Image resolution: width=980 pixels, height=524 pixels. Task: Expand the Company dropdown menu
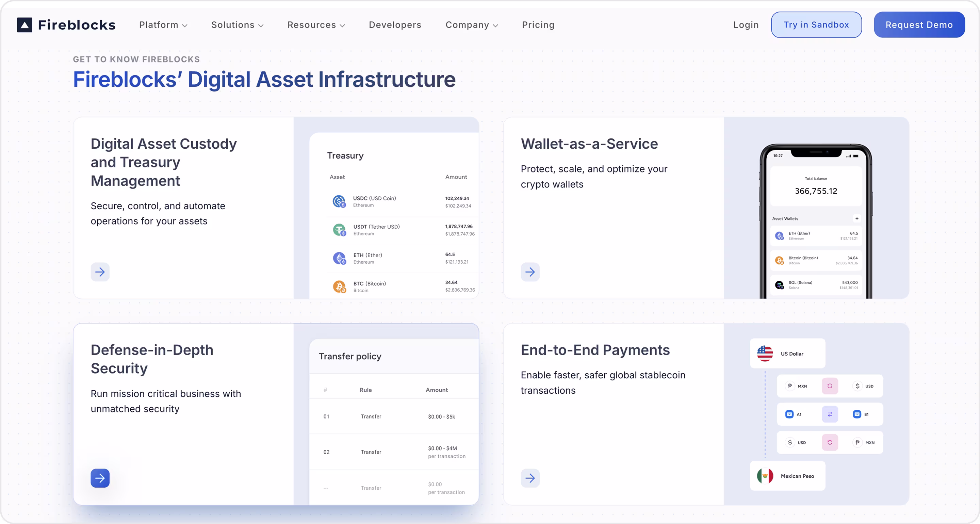(x=472, y=25)
